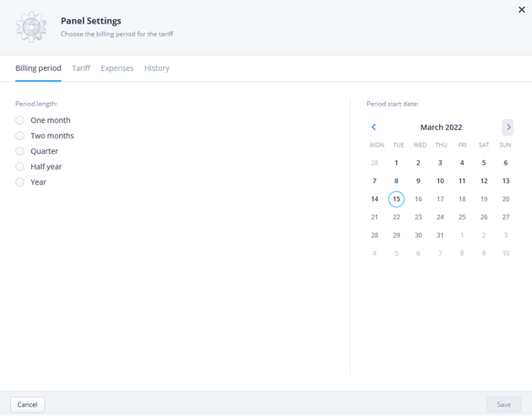Pick the bold March 6 date
Viewport: 532px width, 416px height.
click(x=506, y=163)
